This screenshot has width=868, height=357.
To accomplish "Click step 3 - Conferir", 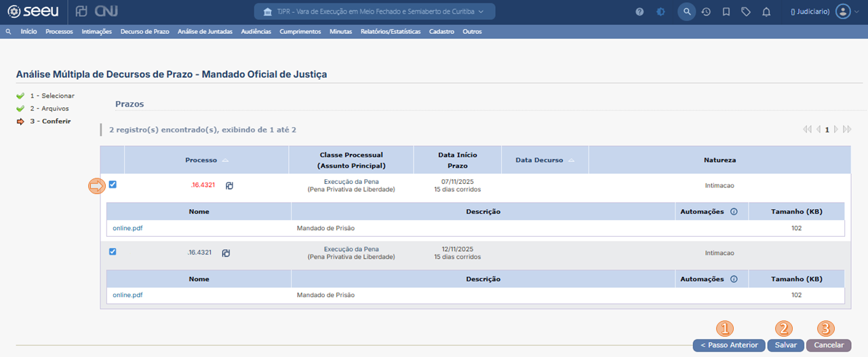I will click(50, 121).
